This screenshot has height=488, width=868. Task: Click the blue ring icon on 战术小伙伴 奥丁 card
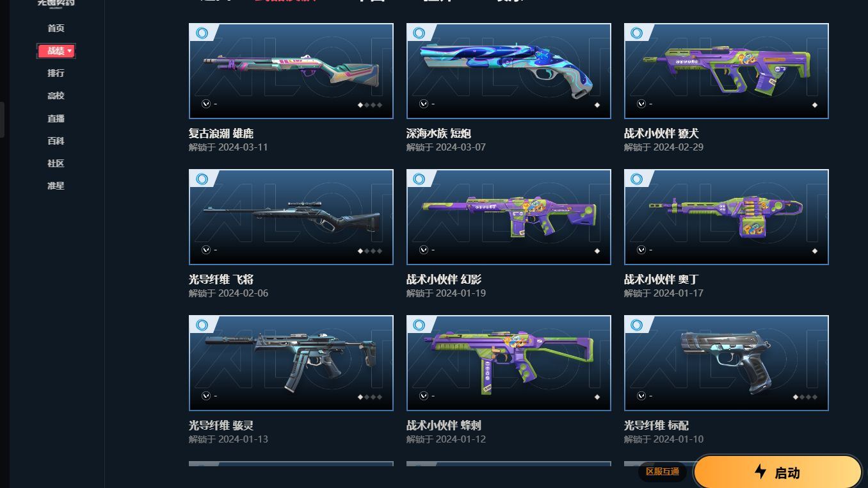coord(637,179)
